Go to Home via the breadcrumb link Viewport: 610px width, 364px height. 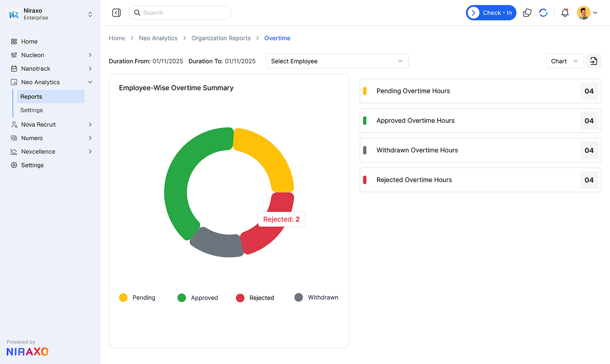click(117, 38)
